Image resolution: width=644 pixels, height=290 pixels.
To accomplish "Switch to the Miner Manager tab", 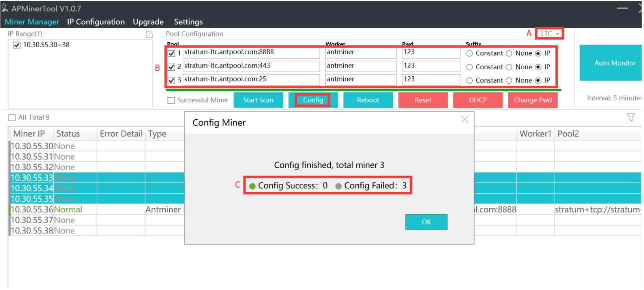I will pyautogui.click(x=32, y=22).
